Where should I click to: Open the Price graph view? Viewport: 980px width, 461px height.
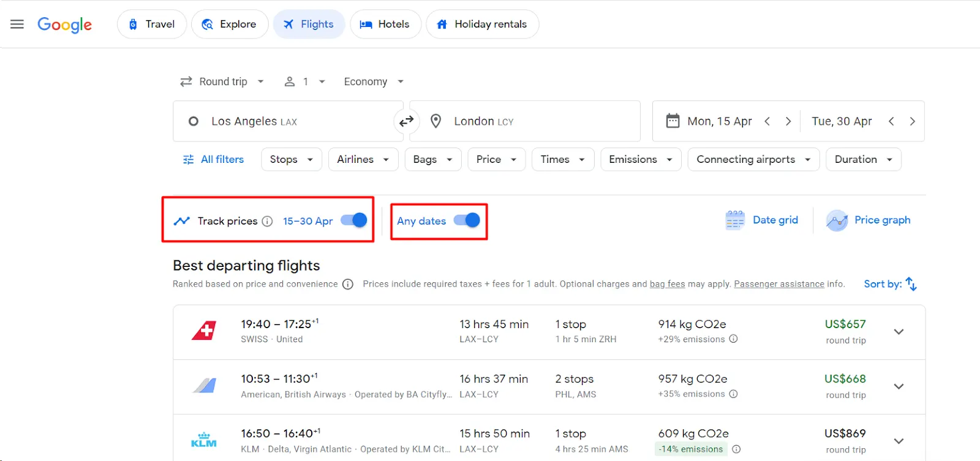pos(868,220)
